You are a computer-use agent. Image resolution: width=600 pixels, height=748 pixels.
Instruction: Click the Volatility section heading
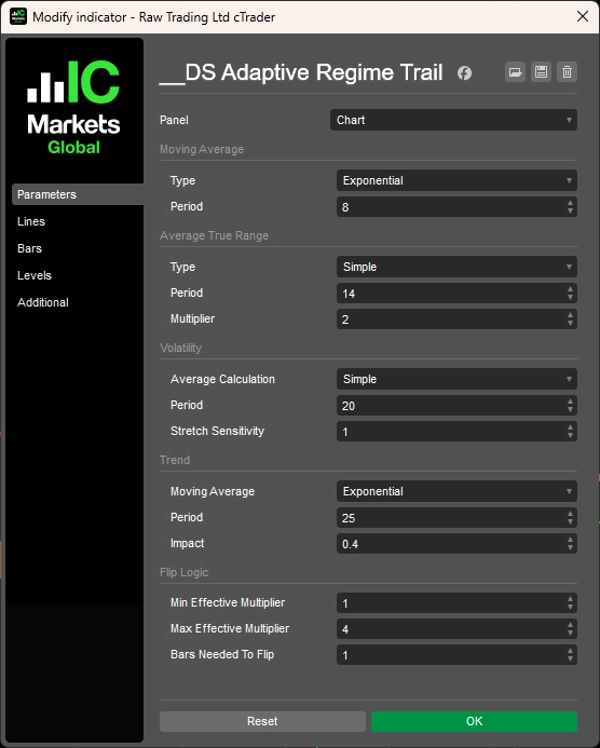click(181, 348)
